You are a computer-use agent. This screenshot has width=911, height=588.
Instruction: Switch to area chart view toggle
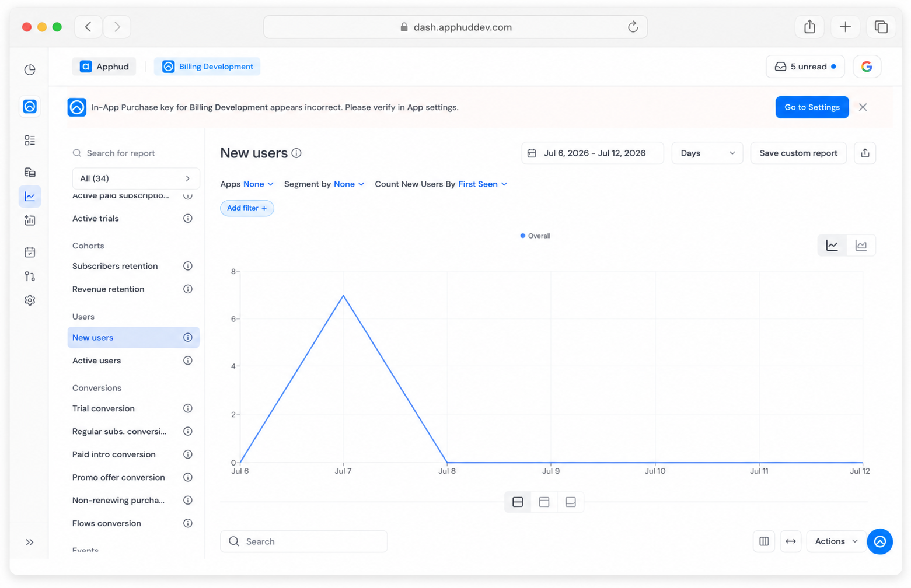(861, 246)
